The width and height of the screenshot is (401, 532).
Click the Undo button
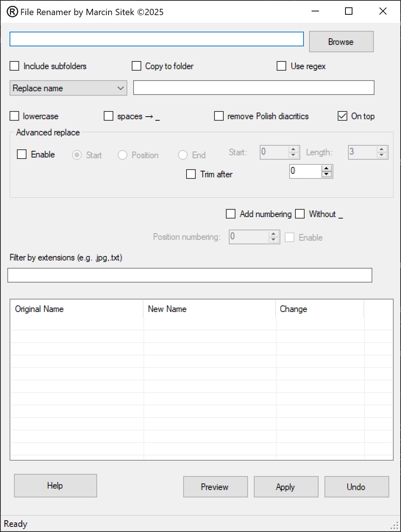[357, 487]
